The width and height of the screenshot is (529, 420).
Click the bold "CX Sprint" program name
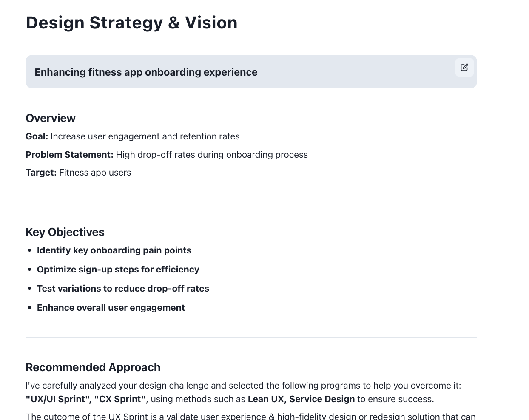pyautogui.click(x=120, y=399)
